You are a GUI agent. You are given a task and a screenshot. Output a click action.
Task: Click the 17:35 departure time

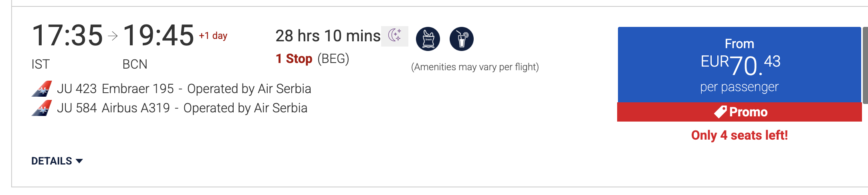click(67, 35)
